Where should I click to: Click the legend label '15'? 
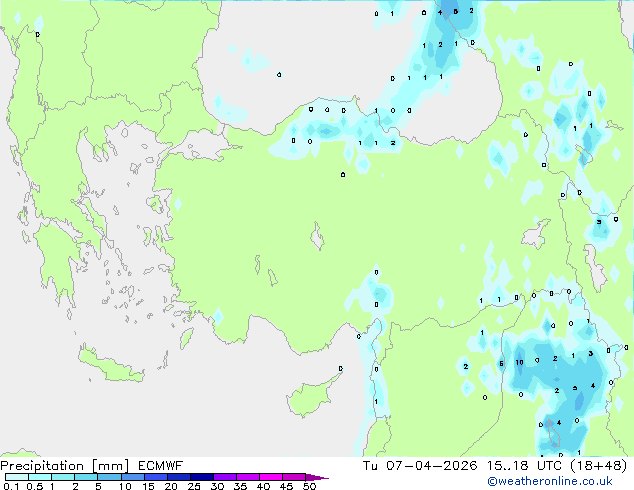(x=148, y=486)
